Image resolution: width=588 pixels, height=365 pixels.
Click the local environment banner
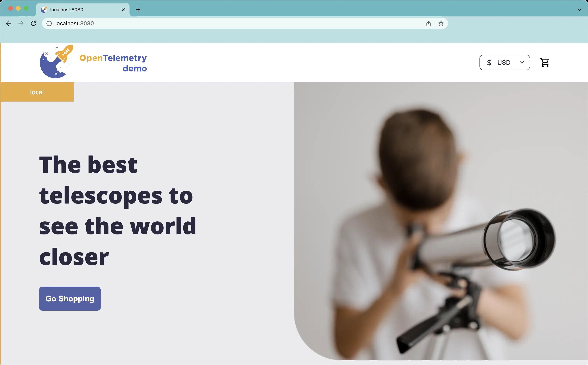pos(37,92)
